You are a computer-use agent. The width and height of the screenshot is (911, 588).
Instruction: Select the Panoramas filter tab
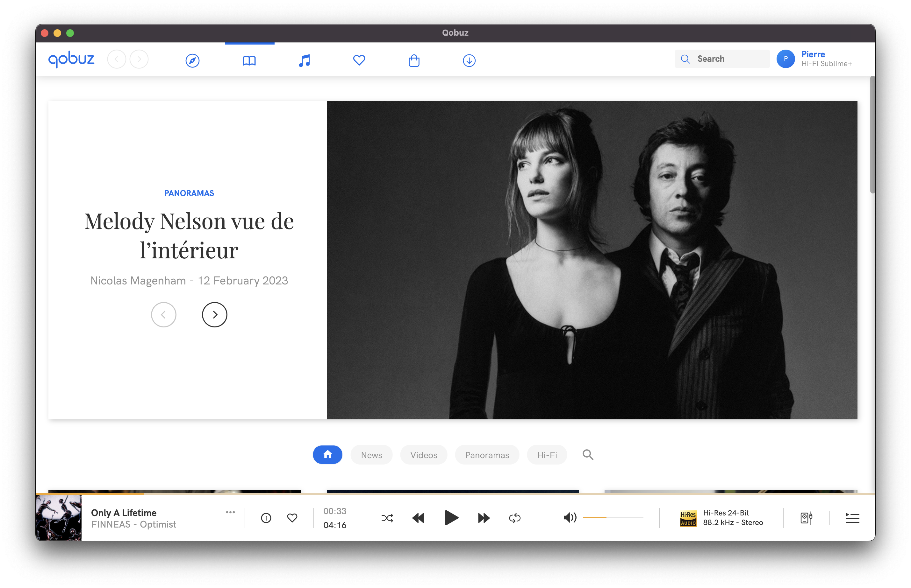[x=487, y=455]
